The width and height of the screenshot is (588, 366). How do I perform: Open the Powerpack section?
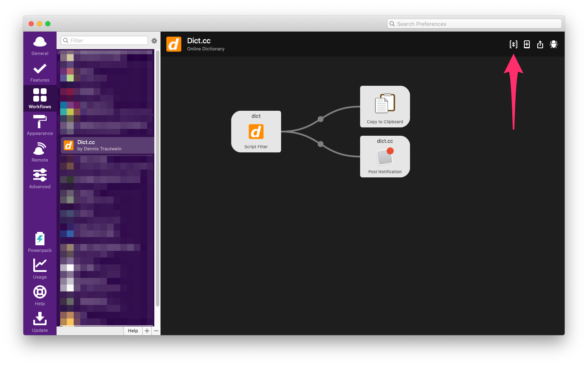40,242
